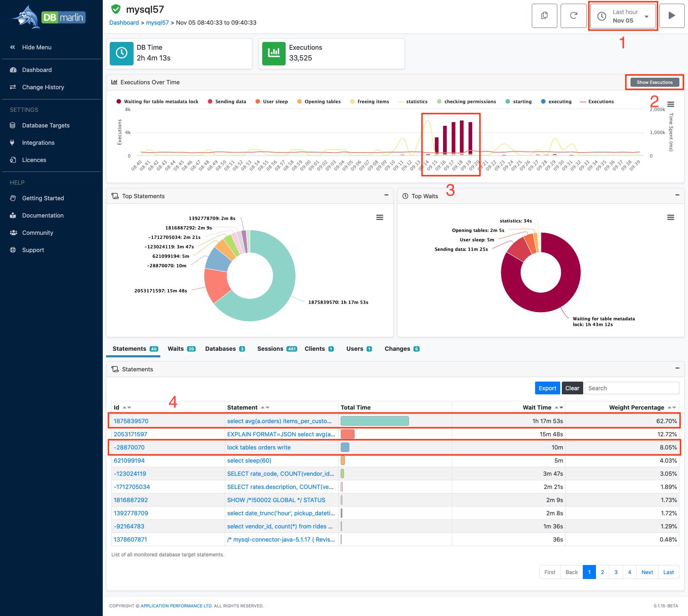
Task: Click the refresh icon button
Action: pyautogui.click(x=574, y=16)
